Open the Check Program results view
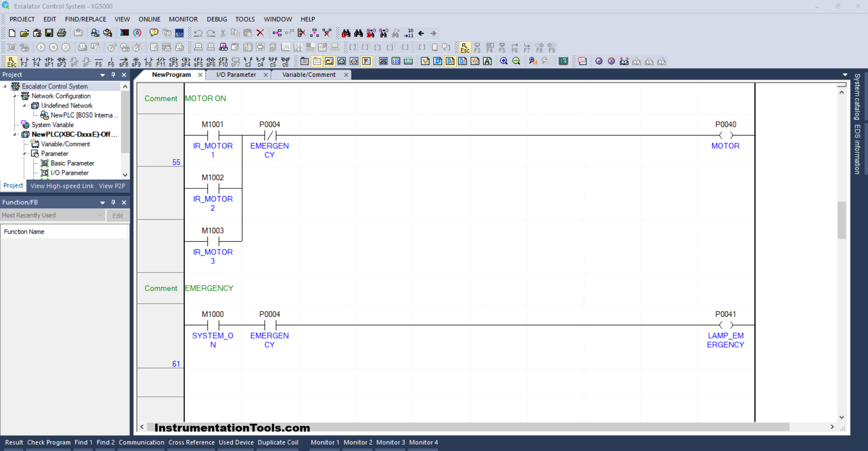Image resolution: width=868 pixels, height=451 pixels. pos(49,442)
